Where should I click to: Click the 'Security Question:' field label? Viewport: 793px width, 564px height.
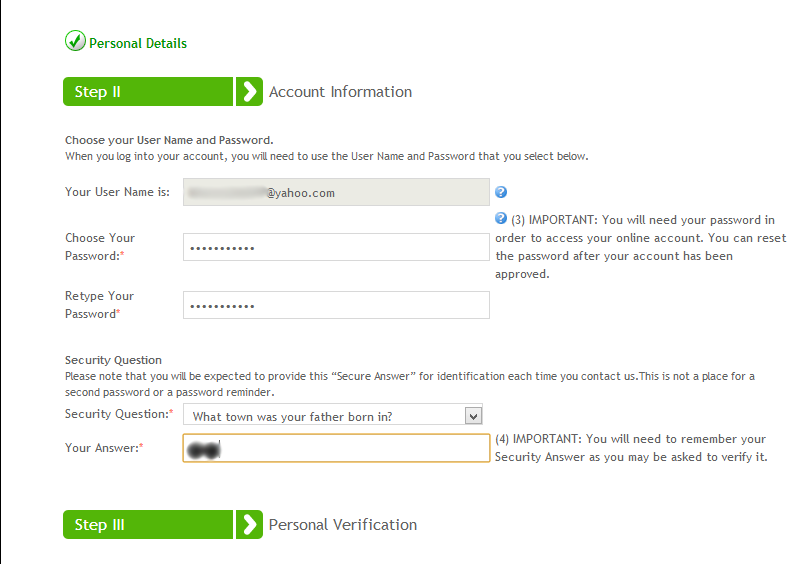(119, 414)
